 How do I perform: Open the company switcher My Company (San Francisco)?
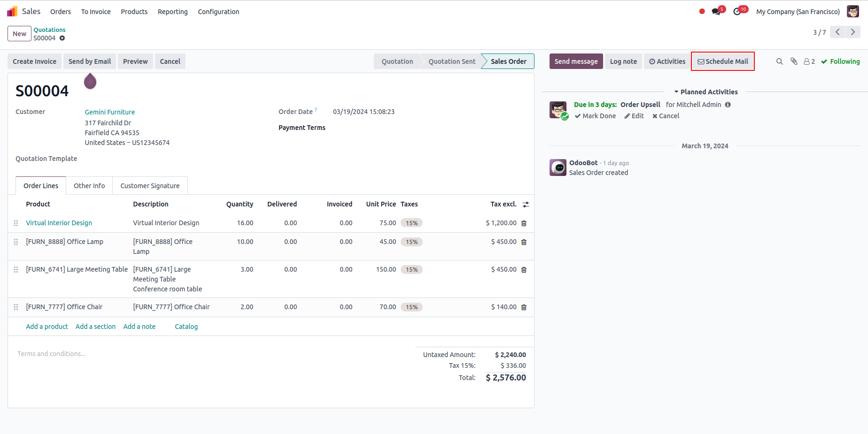(798, 12)
